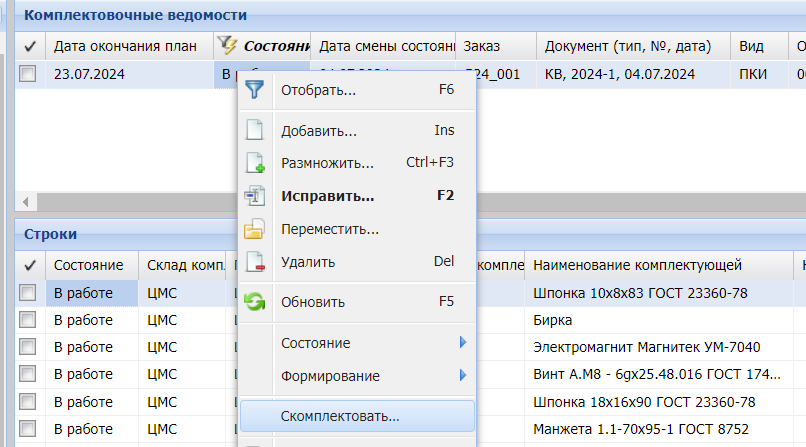Select Исправить... in the context menu
Screen dimensions: 806x447
[327, 196]
